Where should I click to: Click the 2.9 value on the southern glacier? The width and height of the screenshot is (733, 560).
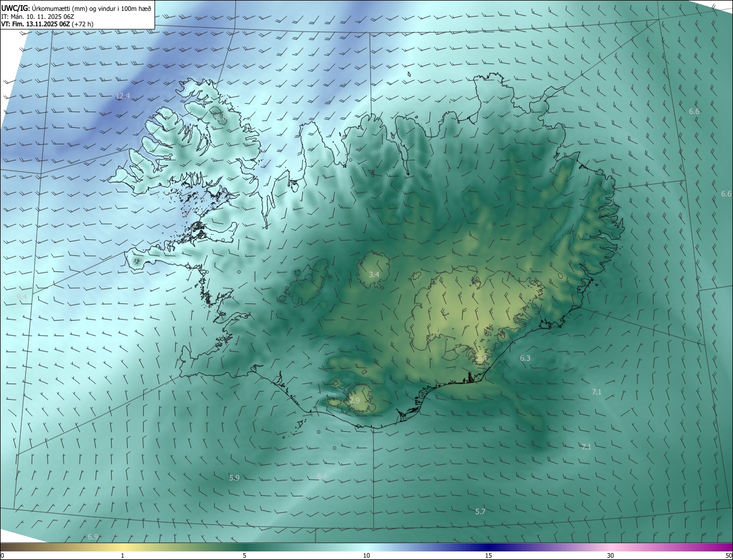pyautogui.click(x=354, y=401)
